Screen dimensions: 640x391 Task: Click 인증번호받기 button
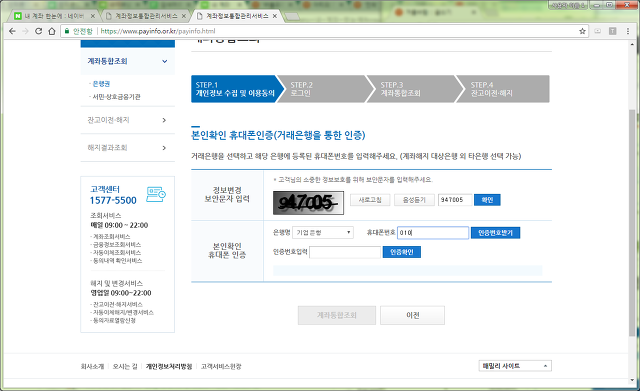[x=496, y=233]
